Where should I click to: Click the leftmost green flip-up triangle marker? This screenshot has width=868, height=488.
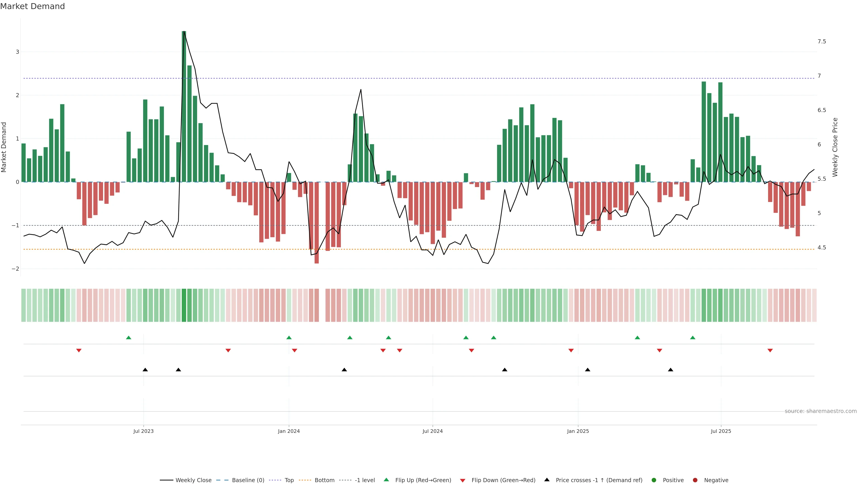[128, 338]
